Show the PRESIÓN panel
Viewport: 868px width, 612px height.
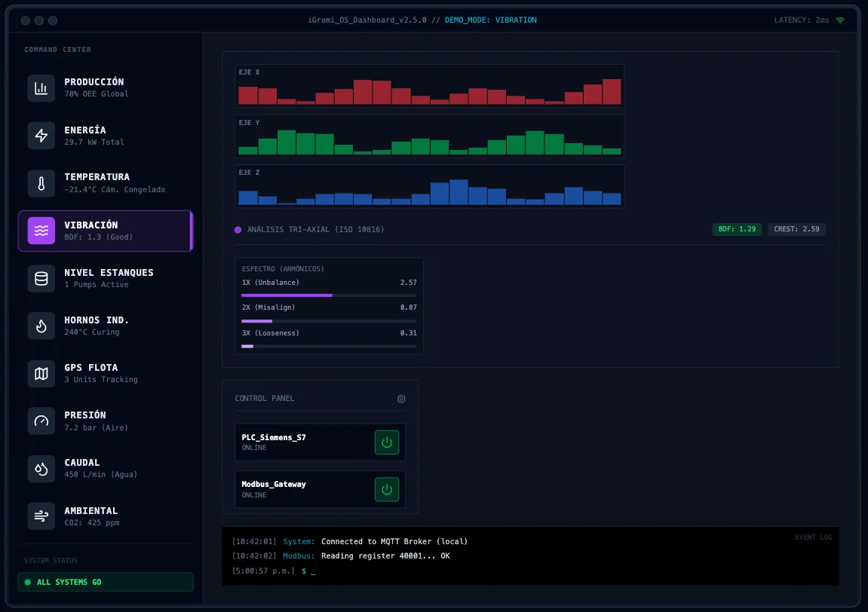pos(106,421)
